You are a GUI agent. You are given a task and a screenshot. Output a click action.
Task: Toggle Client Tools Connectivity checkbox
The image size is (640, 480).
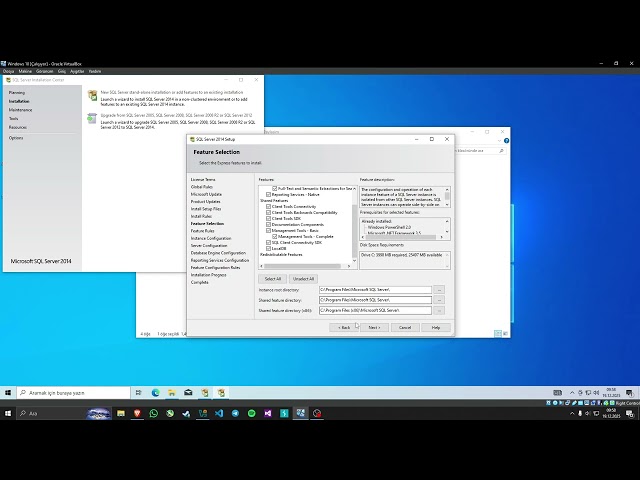268,207
